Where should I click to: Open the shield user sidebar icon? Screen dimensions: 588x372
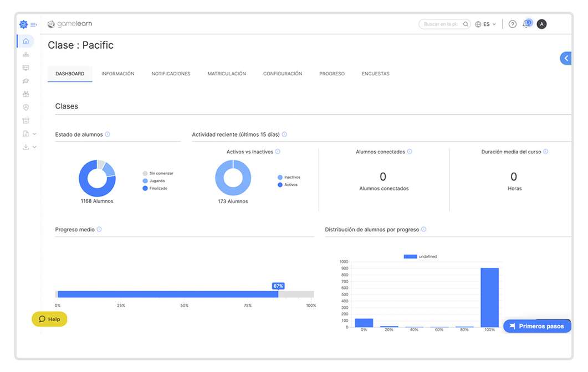(x=26, y=107)
